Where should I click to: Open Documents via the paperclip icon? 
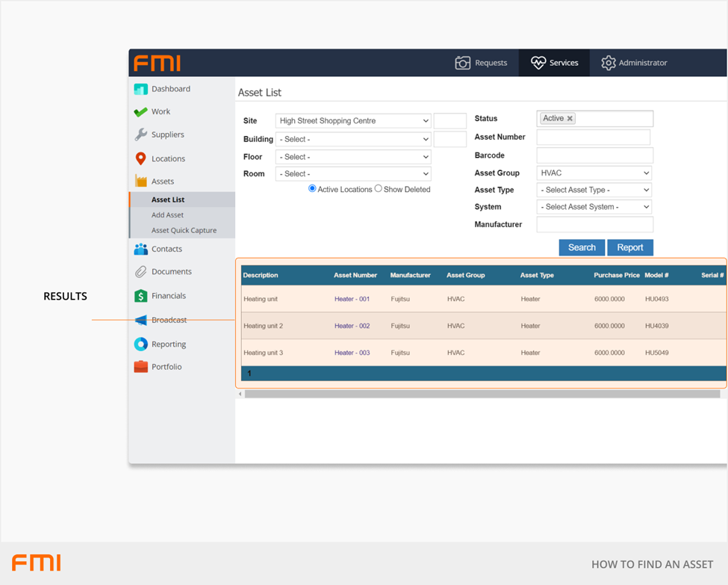pyautogui.click(x=140, y=272)
